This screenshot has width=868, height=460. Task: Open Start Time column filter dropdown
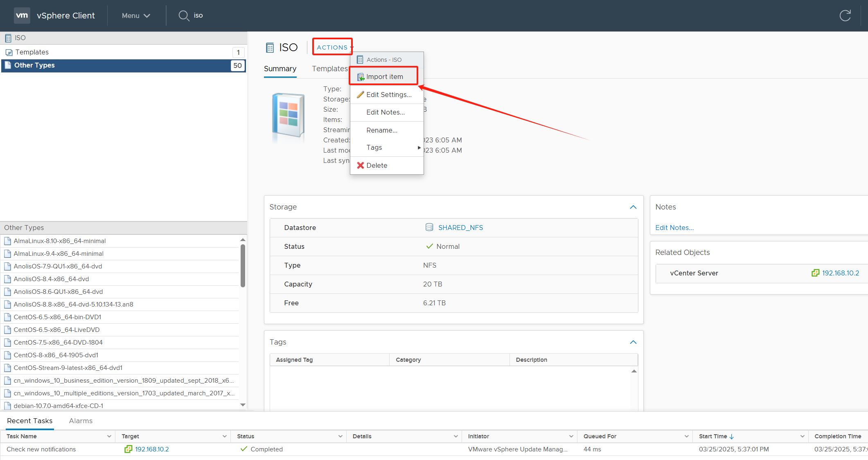coord(803,436)
